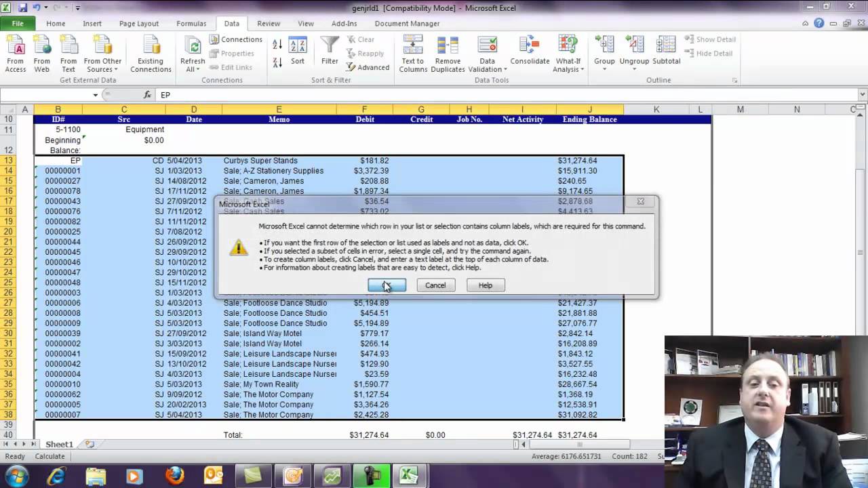Click the Undo icon in Quick Access

pyautogui.click(x=37, y=7)
